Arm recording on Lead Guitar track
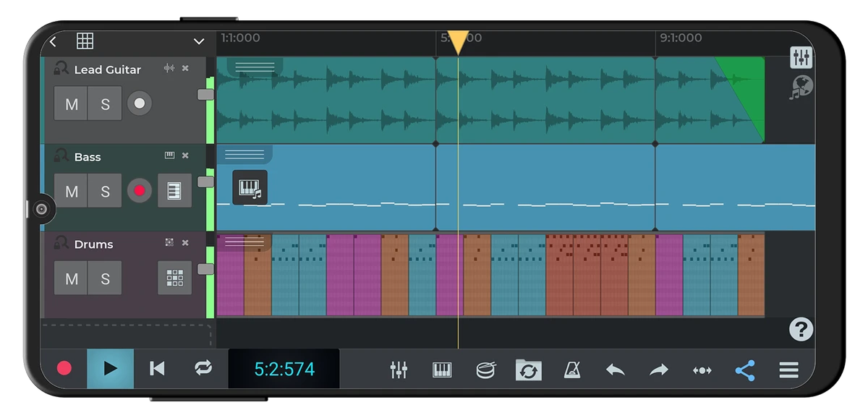Screen dimensions: 868x418 pos(140,103)
